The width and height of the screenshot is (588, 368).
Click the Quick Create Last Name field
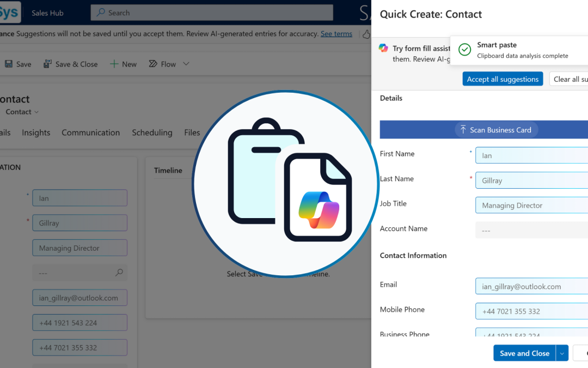tap(532, 180)
